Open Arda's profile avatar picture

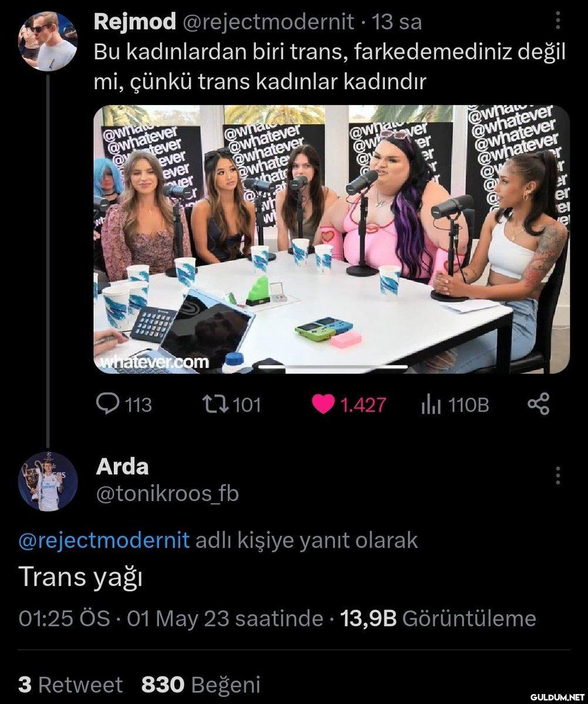[x=48, y=481]
